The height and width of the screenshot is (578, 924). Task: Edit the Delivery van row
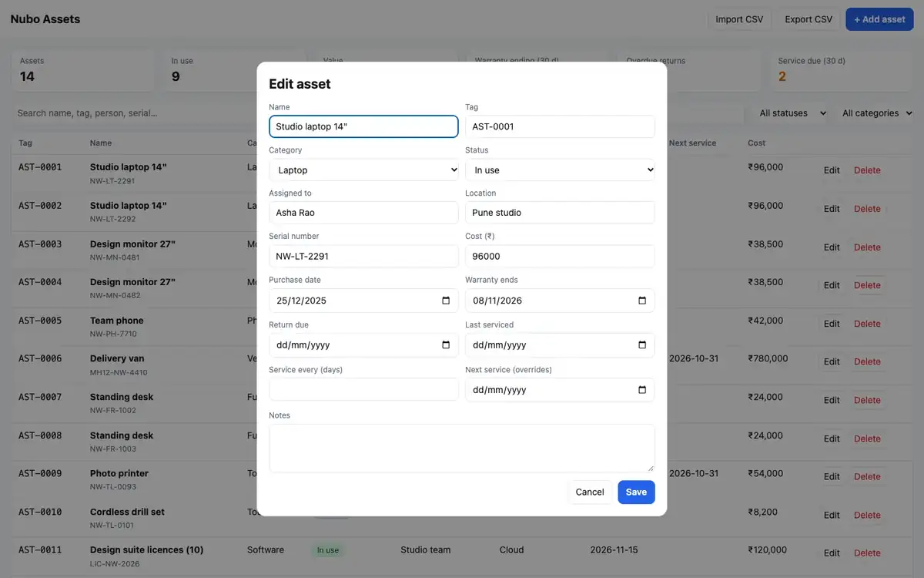832,361
